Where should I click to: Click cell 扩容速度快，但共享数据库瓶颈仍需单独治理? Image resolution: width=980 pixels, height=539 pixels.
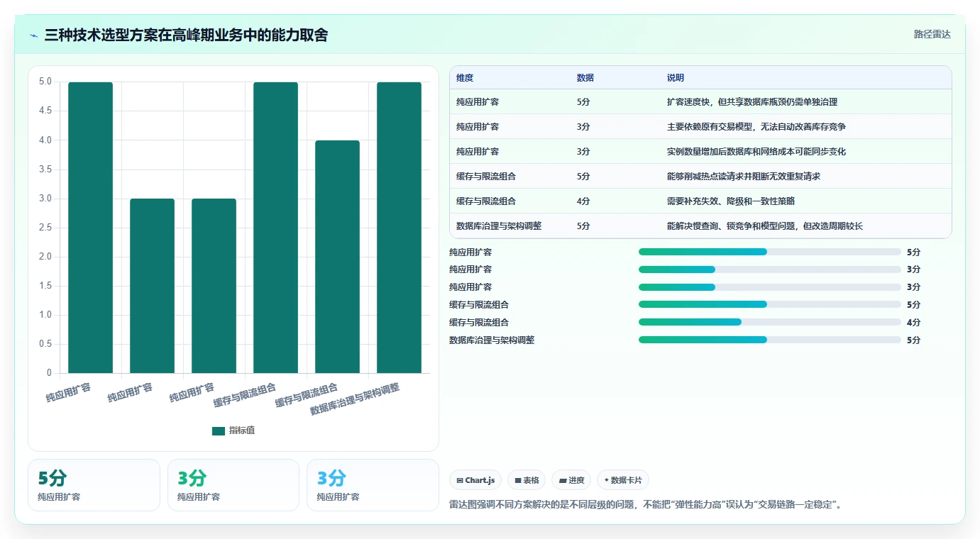(x=752, y=102)
